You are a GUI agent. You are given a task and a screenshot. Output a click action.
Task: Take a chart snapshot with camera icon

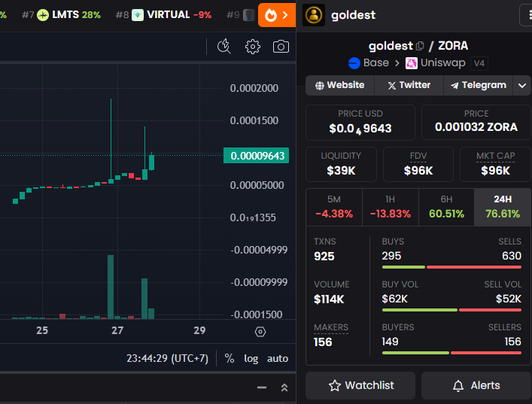coord(281,47)
